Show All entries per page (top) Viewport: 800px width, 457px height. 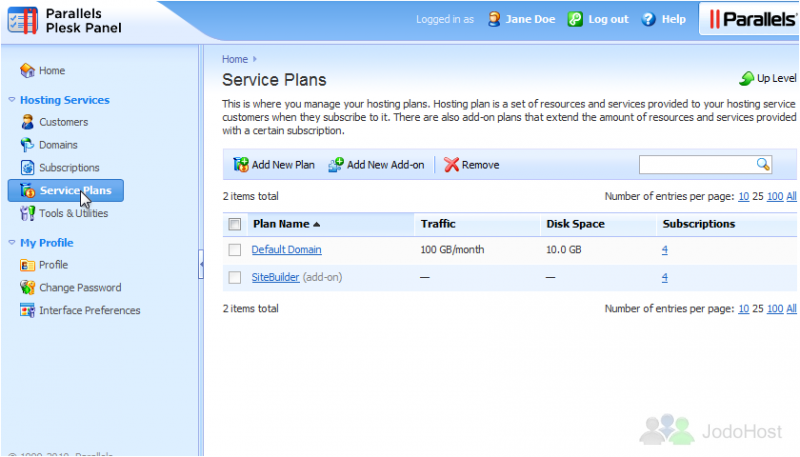(x=791, y=196)
